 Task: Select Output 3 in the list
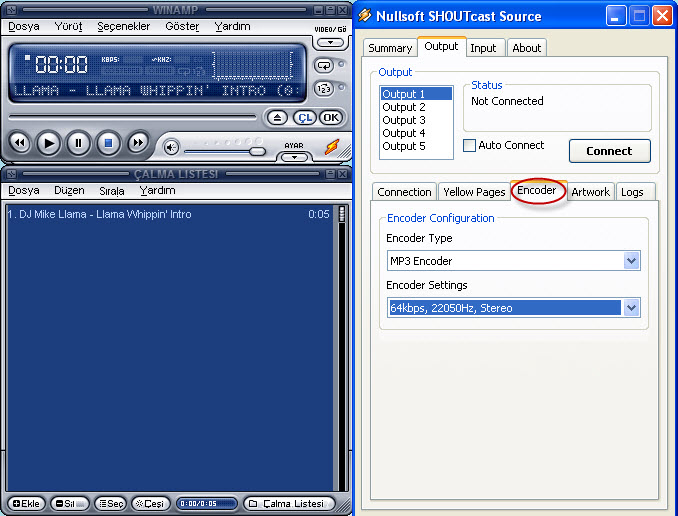tap(416, 120)
